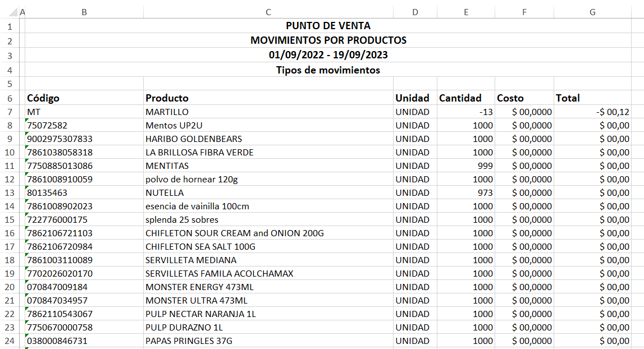644x349 pixels.
Task: Click the esencia de vainilla 100cm cell
Action: tap(268, 206)
